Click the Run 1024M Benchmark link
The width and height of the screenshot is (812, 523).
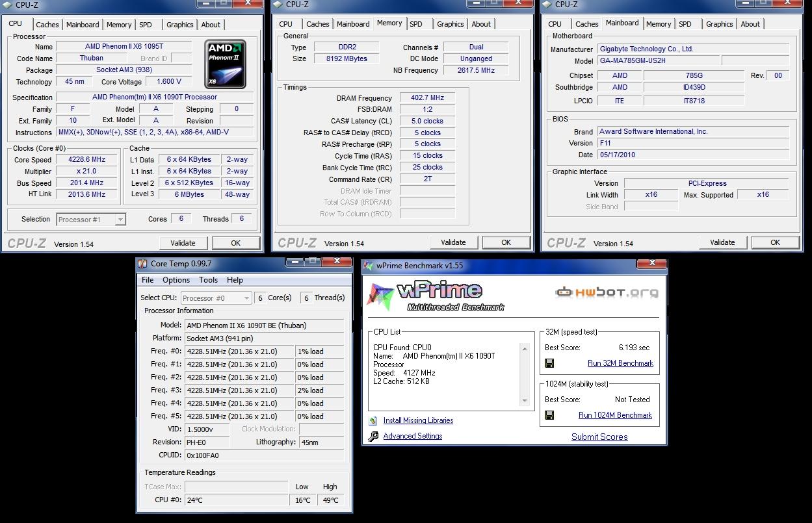click(615, 415)
